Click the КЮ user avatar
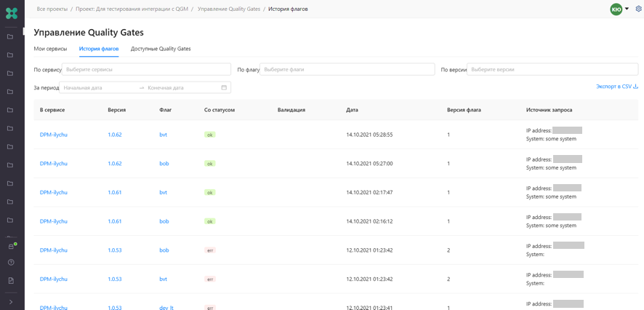644x310 pixels. [x=616, y=9]
